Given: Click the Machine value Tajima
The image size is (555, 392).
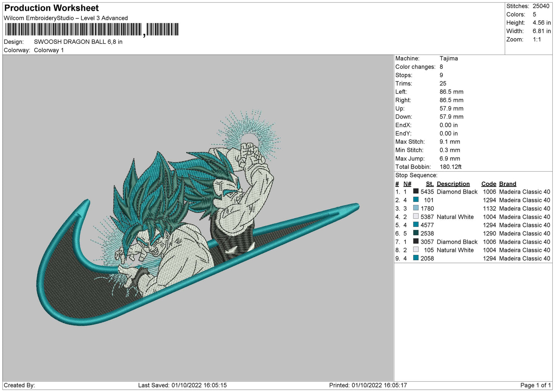Looking at the screenshot, I should click(449, 58).
